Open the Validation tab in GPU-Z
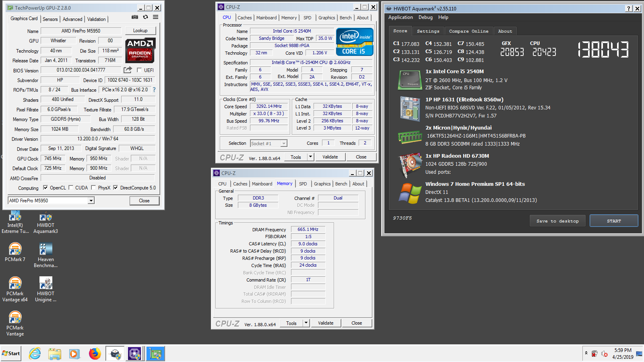 tap(97, 19)
